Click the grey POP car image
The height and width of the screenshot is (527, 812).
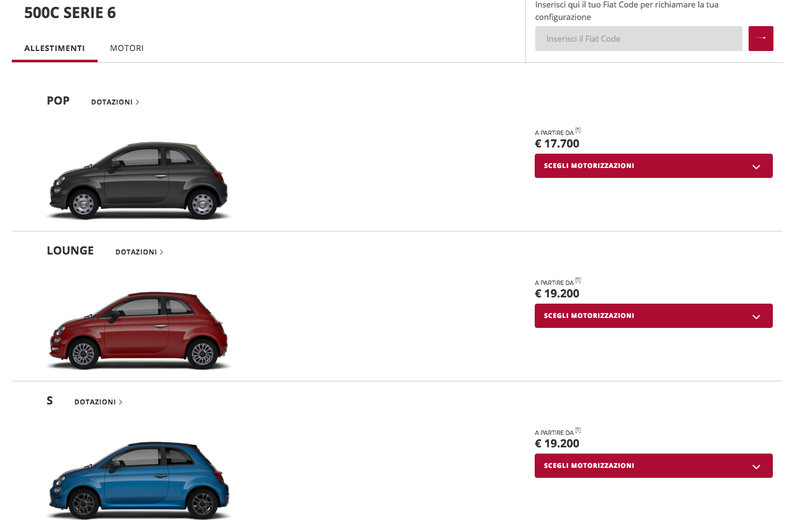tap(138, 180)
